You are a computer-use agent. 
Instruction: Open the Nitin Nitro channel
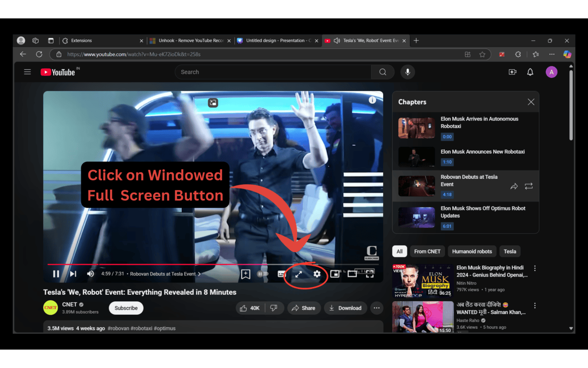tap(466, 283)
